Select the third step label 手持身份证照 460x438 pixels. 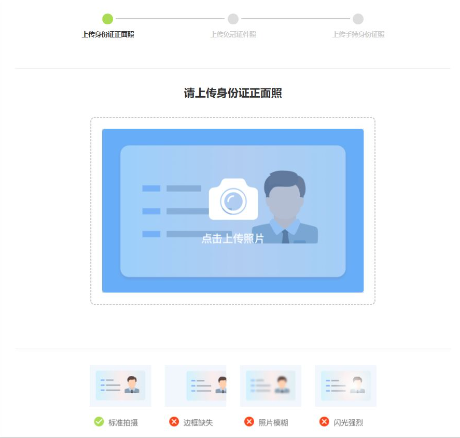pyautogui.click(x=358, y=34)
